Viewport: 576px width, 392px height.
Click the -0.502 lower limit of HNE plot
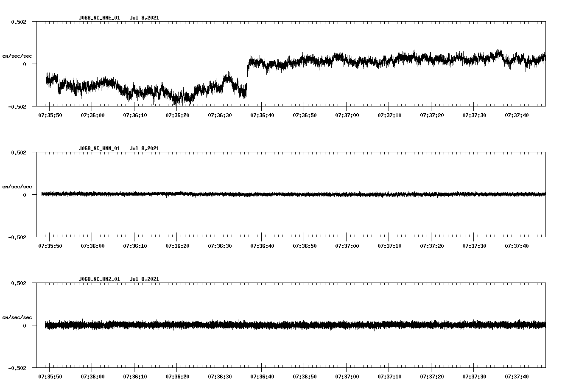click(17, 106)
